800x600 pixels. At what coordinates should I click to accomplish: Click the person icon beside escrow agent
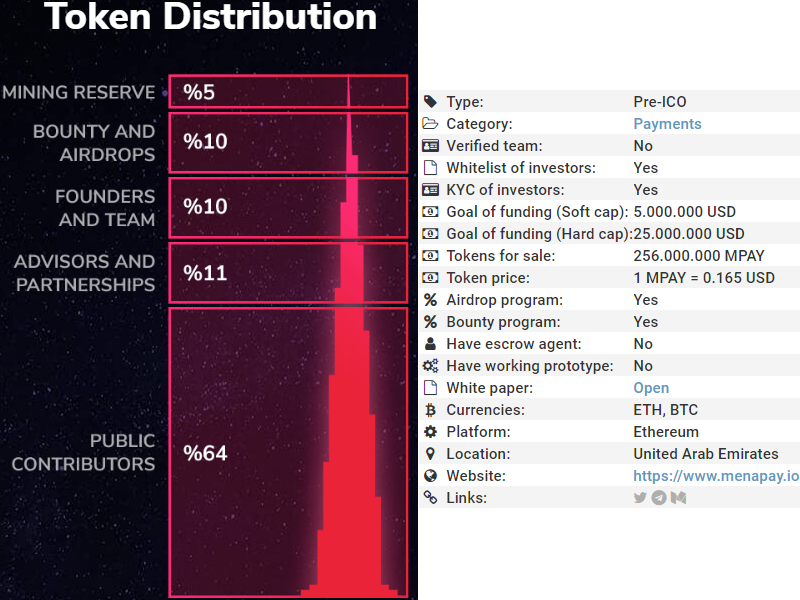(430, 344)
